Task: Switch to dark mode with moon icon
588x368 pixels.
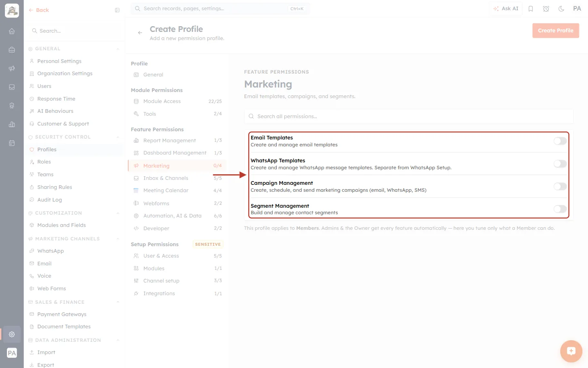Action: point(561,9)
